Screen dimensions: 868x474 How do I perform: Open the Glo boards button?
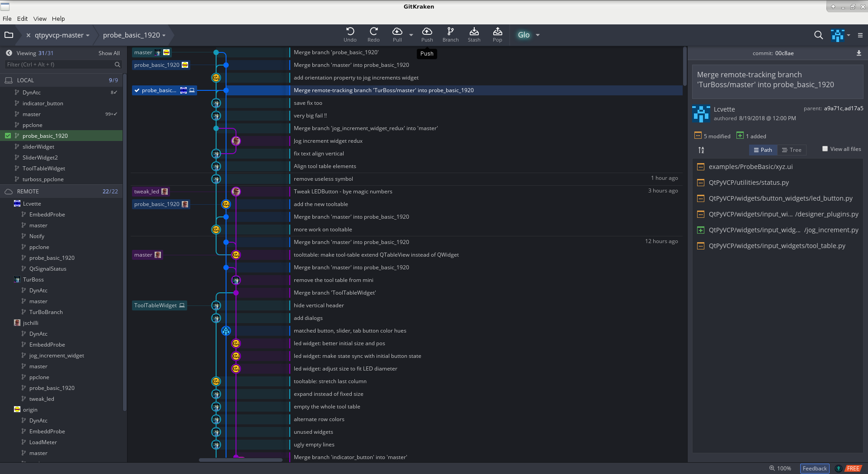click(524, 35)
